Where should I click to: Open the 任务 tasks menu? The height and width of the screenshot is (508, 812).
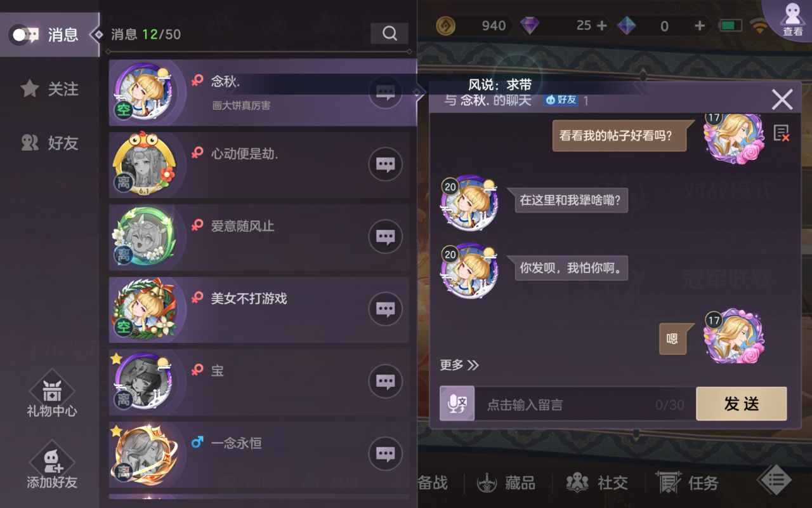click(x=687, y=483)
